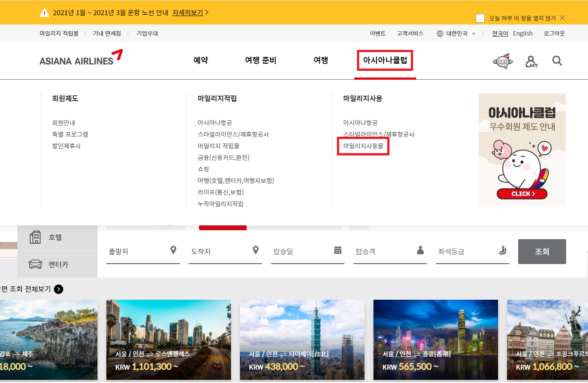Screen dimensions: 588x383
Task: Click the search magnifier icon
Action: coord(557,61)
